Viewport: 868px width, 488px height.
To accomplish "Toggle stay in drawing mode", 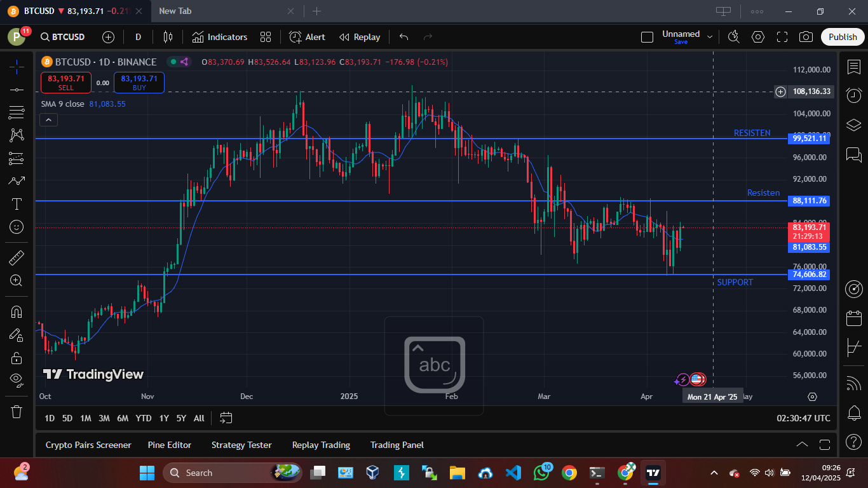I will [x=17, y=335].
